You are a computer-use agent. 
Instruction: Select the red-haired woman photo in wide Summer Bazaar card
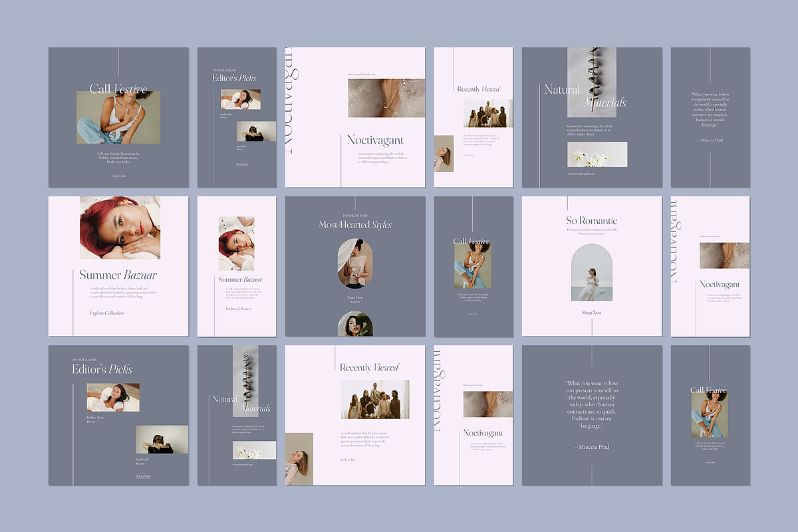(x=120, y=227)
